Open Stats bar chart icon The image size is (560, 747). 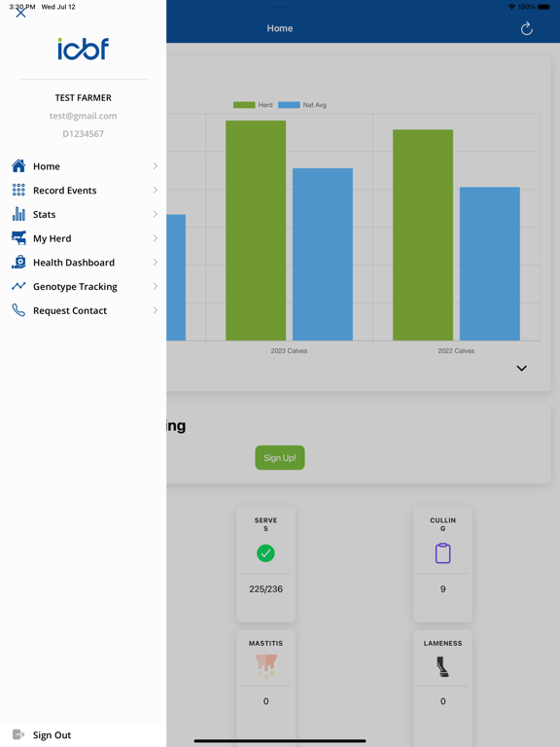click(18, 214)
